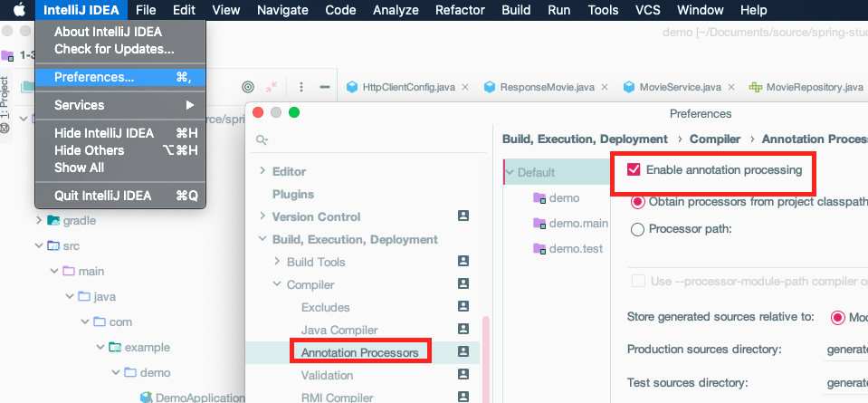
Task: Open the VCS menu
Action: [648, 10]
